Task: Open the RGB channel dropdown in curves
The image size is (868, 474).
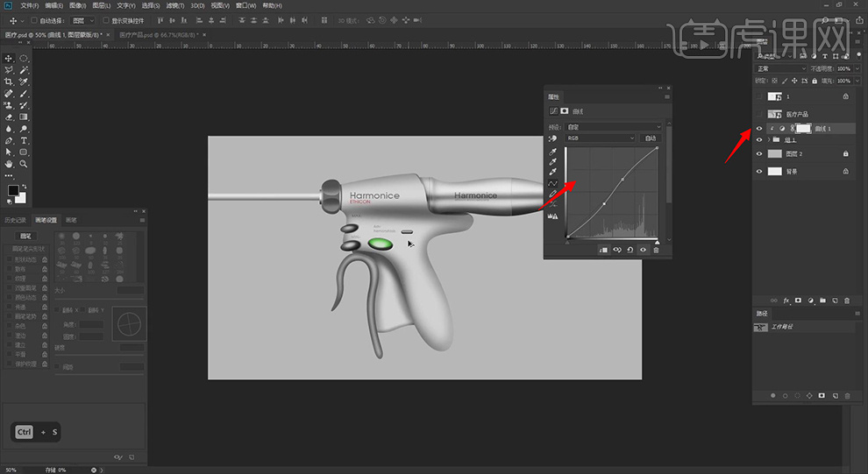Action: point(600,138)
